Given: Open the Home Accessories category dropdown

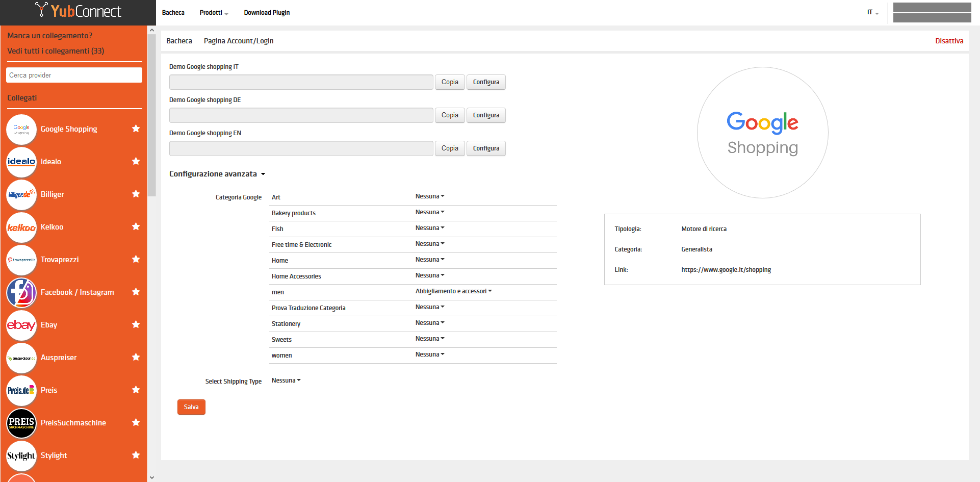Looking at the screenshot, I should tap(430, 275).
